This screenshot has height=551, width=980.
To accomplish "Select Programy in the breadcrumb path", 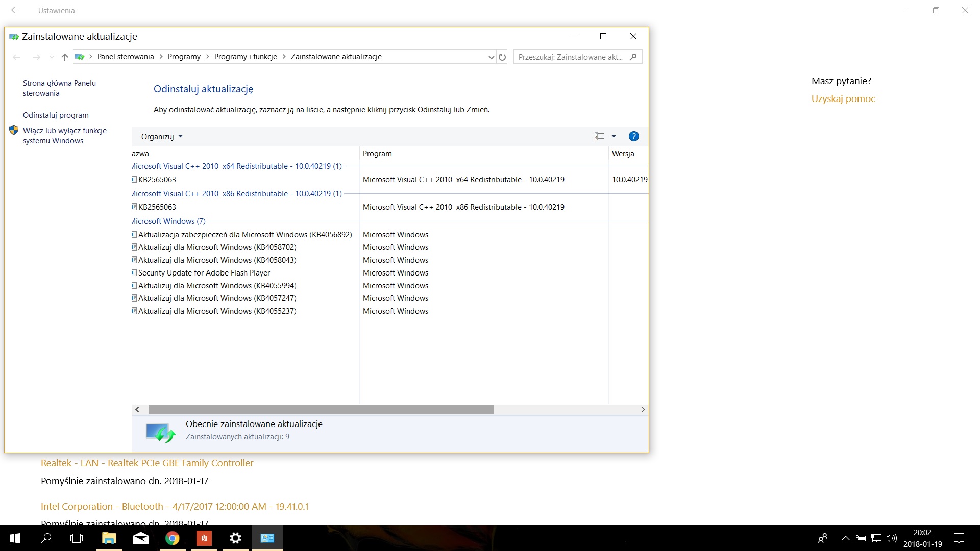I will tap(184, 57).
